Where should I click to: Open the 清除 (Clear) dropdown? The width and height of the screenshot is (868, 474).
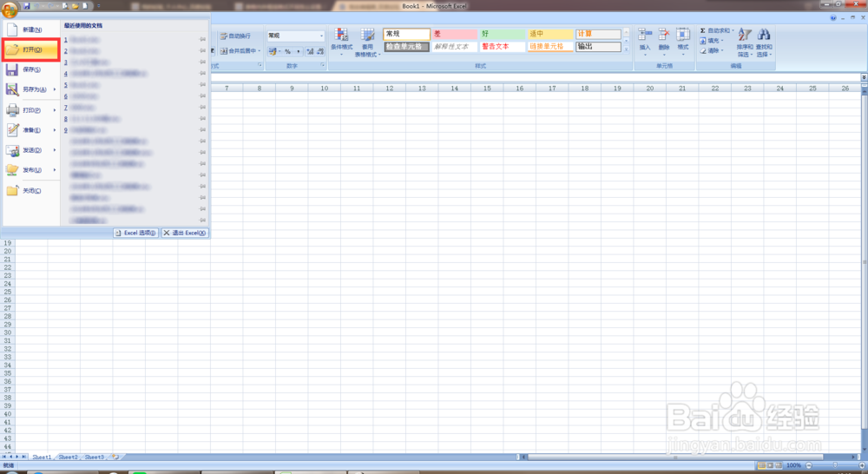pyautogui.click(x=712, y=51)
